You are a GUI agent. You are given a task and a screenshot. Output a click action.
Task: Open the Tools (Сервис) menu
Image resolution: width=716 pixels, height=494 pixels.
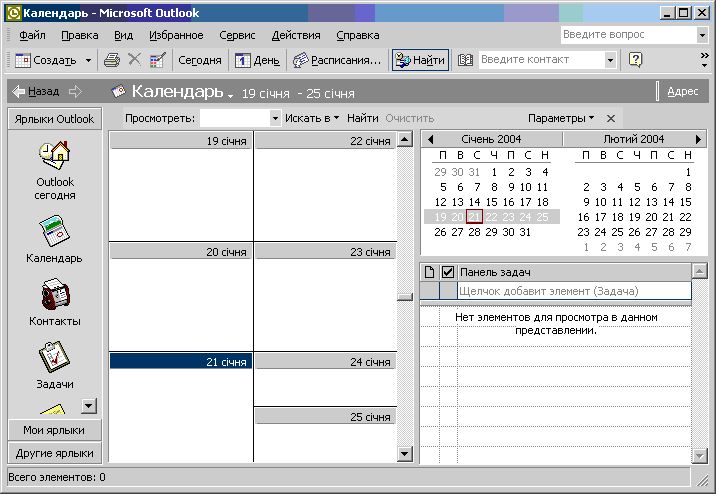point(237,35)
